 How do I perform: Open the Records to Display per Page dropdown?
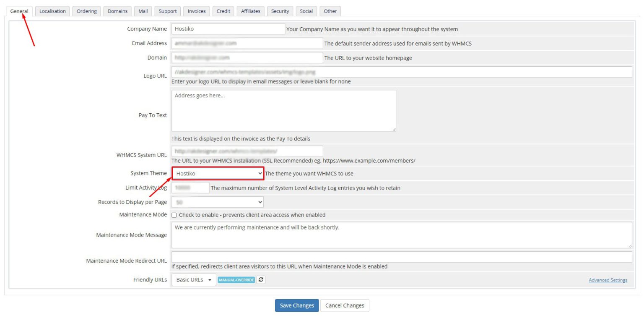coord(217,202)
